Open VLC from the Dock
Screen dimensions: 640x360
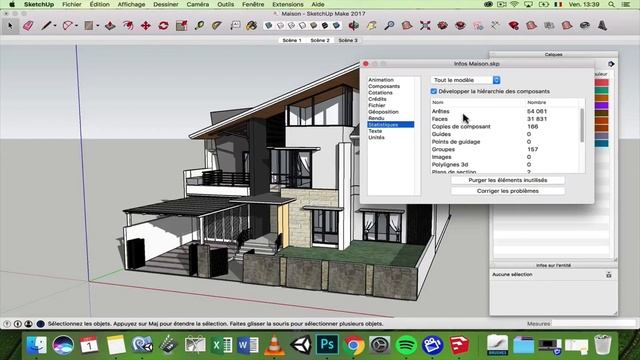click(274, 345)
